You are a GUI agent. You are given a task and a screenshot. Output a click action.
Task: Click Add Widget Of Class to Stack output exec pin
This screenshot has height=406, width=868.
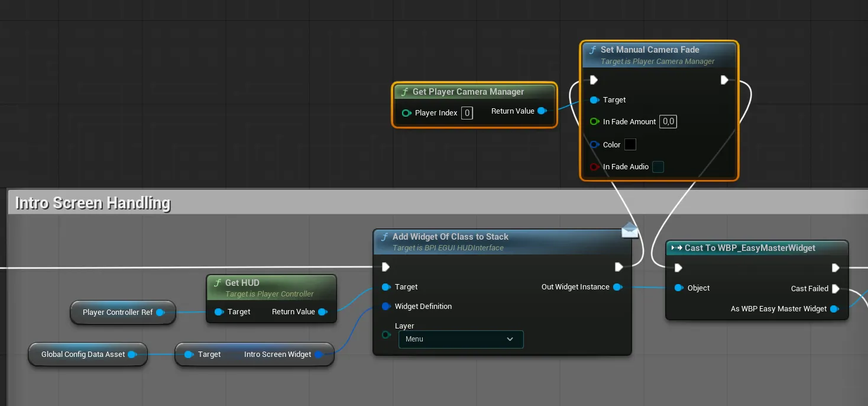[x=618, y=267]
